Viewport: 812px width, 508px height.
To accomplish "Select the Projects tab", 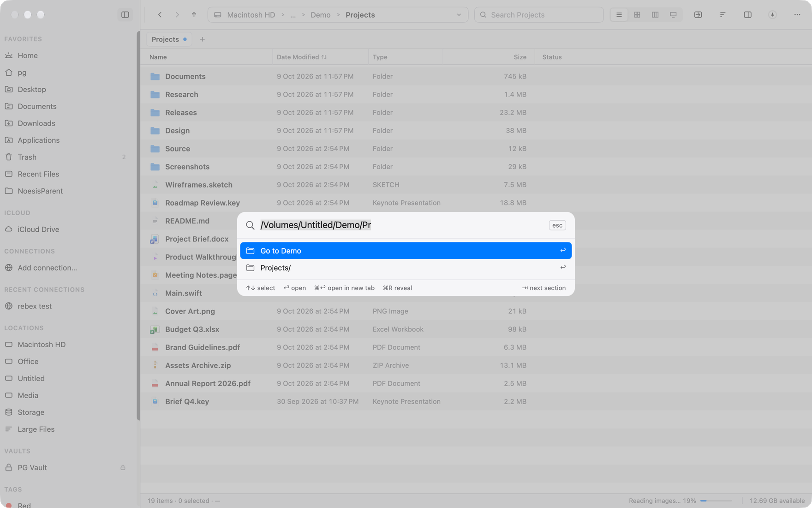I will 169,39.
